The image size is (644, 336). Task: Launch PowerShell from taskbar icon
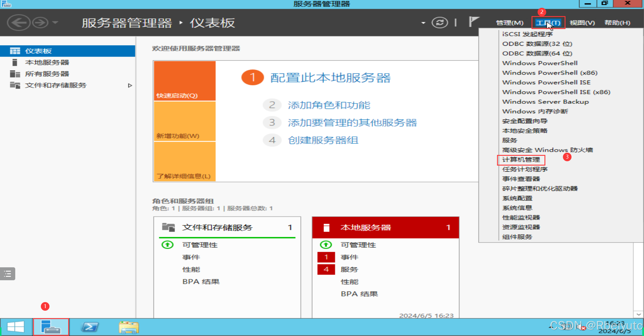tap(90, 327)
